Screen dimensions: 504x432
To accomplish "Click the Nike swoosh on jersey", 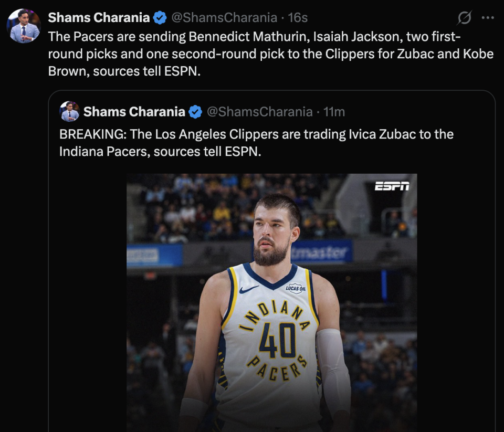I will (249, 289).
